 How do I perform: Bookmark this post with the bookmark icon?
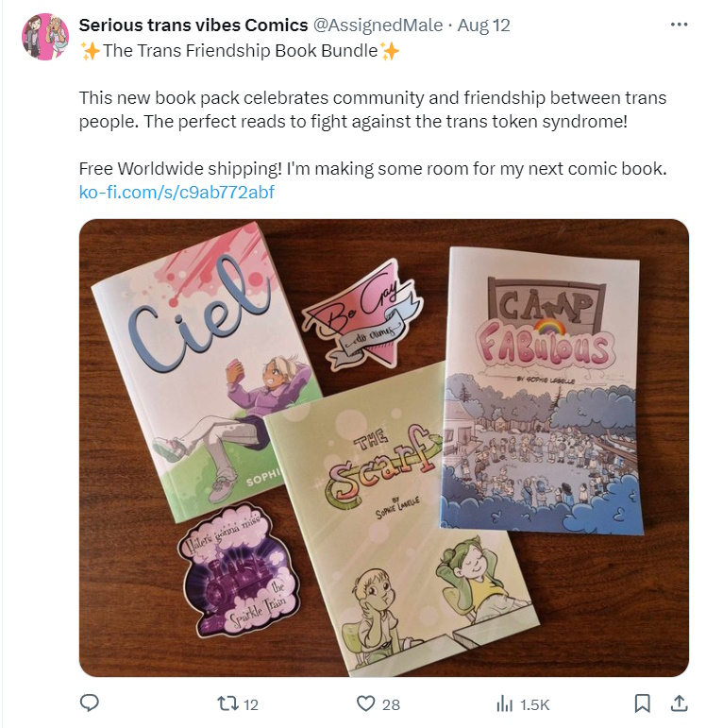tap(642, 703)
